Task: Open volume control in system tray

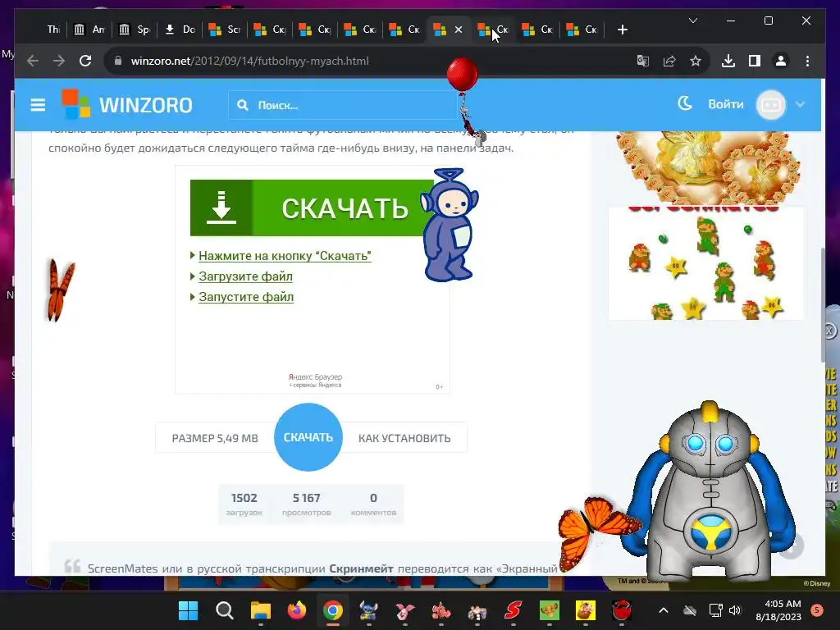Action: [734, 610]
